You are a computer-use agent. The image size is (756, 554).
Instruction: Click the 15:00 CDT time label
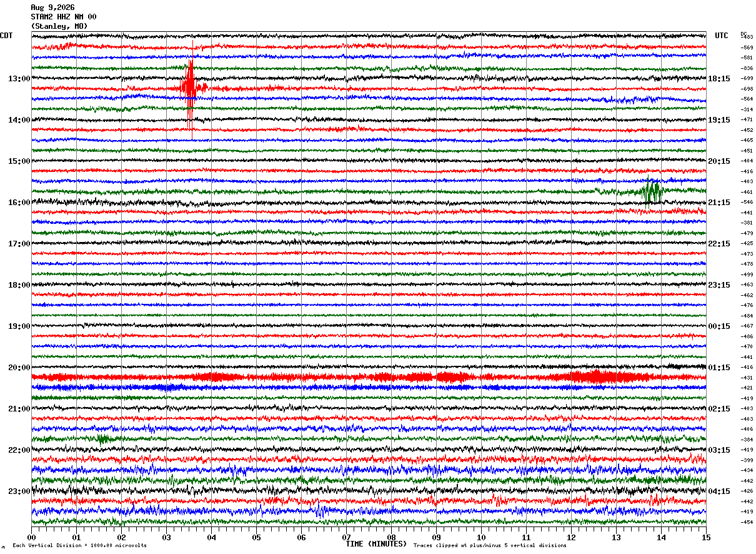19,161
